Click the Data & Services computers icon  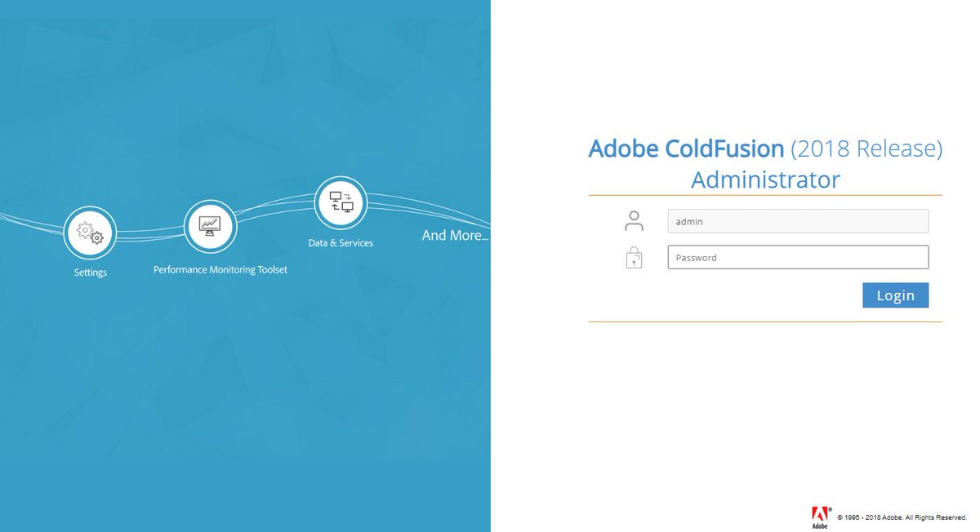point(341,203)
